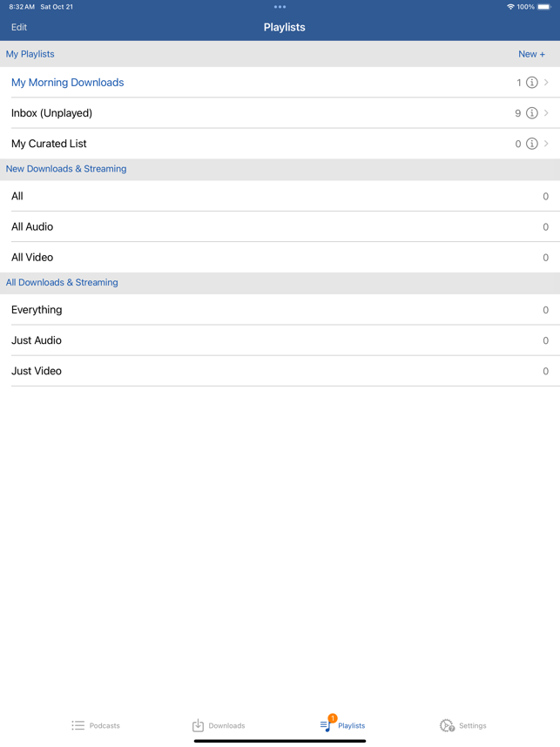Open the All Video playlist row
Image resolution: width=560 pixels, height=747 pixels.
(x=280, y=257)
